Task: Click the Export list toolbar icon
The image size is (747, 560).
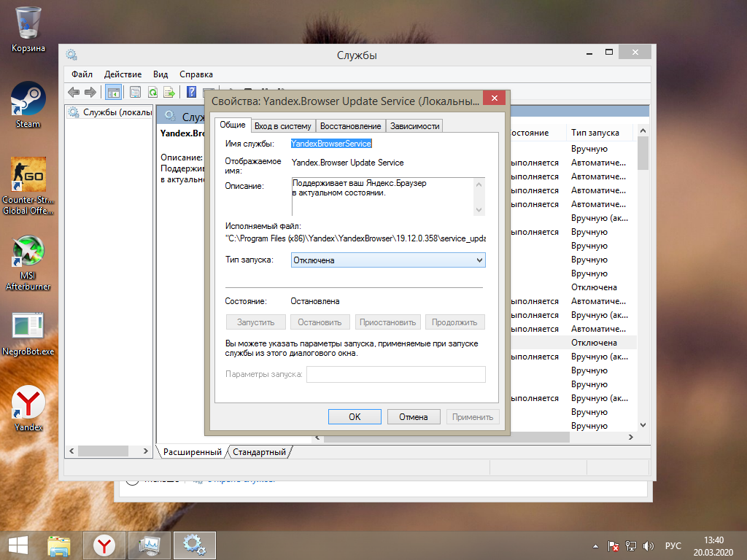Action: click(x=169, y=92)
